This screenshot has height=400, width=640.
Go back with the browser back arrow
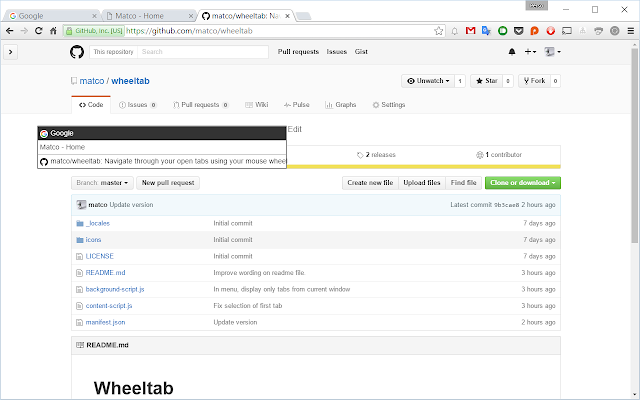tap(10, 31)
